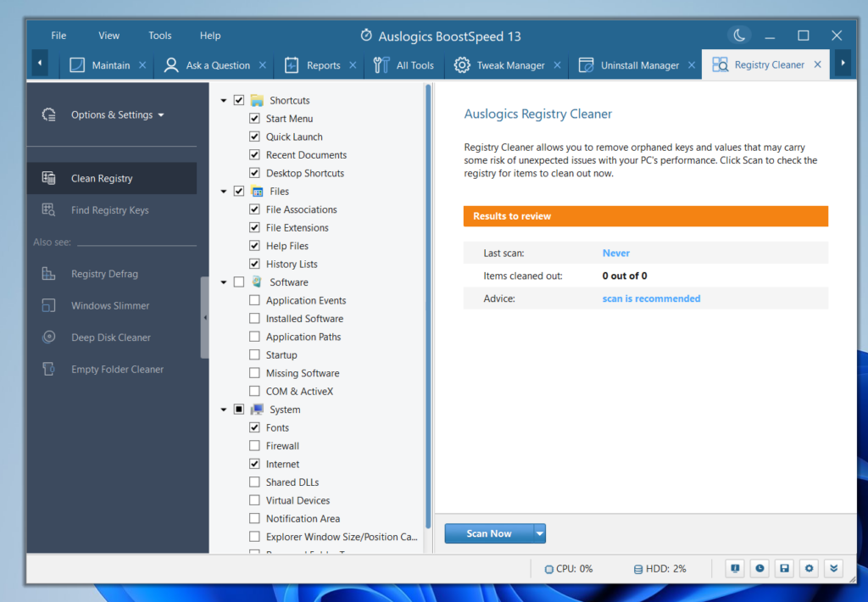Image resolution: width=868 pixels, height=602 pixels.
Task: Disable the Fonts checkbox
Action: pyautogui.click(x=253, y=427)
